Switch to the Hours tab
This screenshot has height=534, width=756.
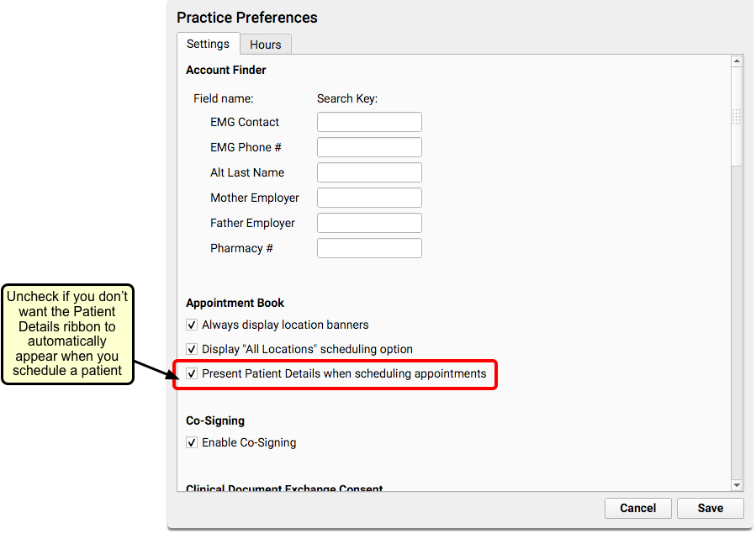tap(265, 45)
